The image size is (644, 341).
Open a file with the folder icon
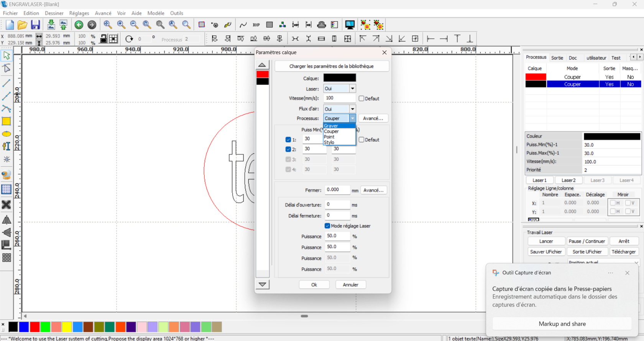point(22,25)
